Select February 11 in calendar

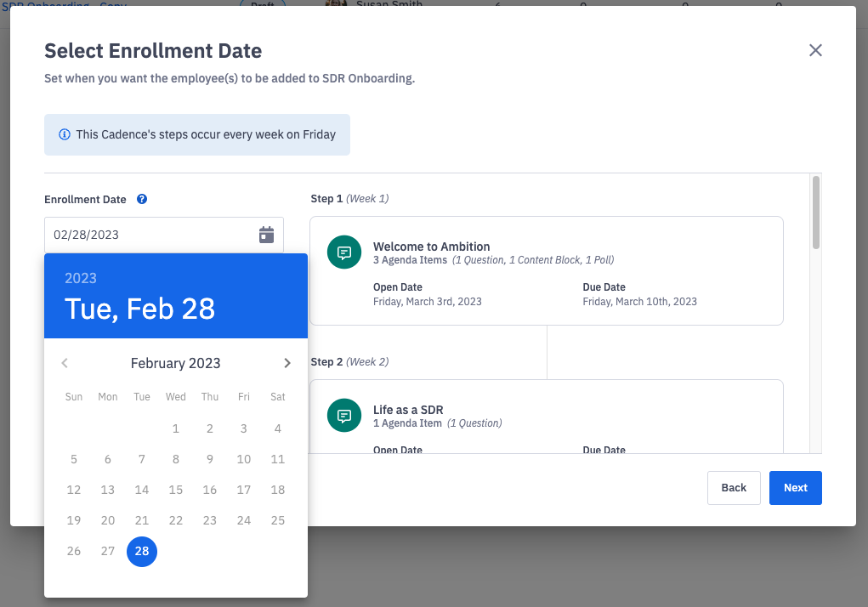click(278, 459)
